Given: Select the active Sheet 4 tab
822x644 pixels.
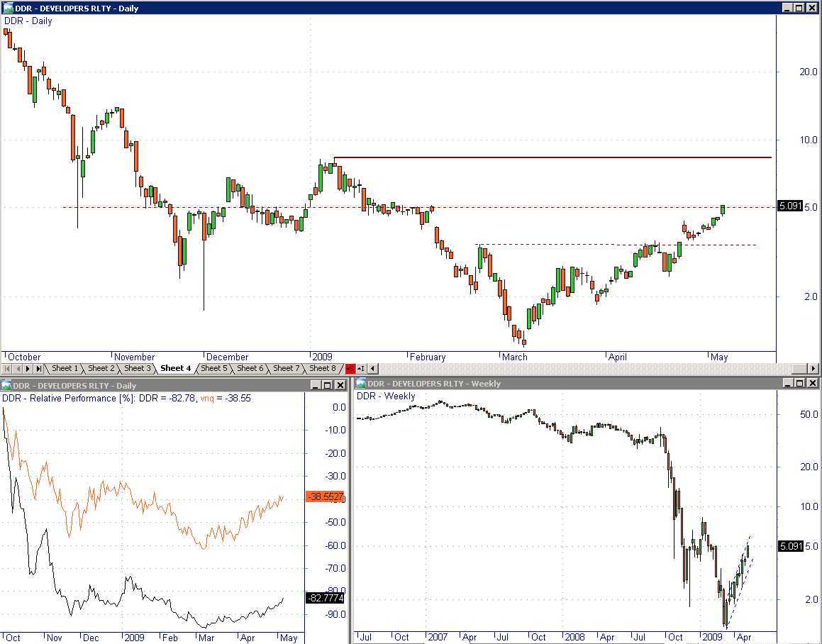Looking at the screenshot, I should tap(176, 368).
